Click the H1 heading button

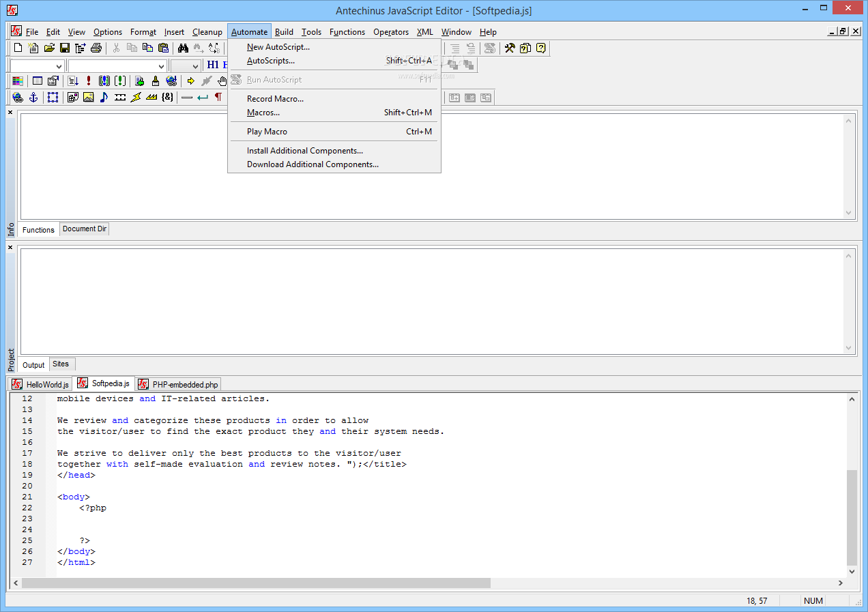tap(213, 65)
